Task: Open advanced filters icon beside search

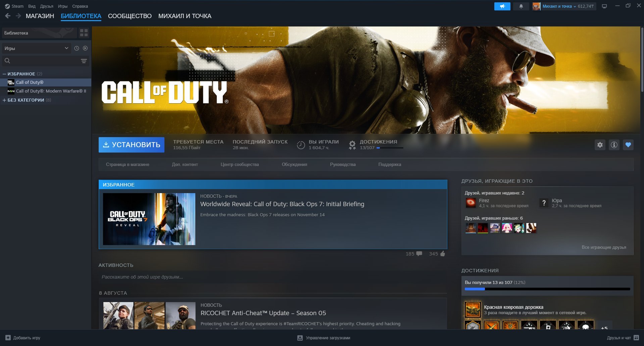Action: click(x=84, y=61)
